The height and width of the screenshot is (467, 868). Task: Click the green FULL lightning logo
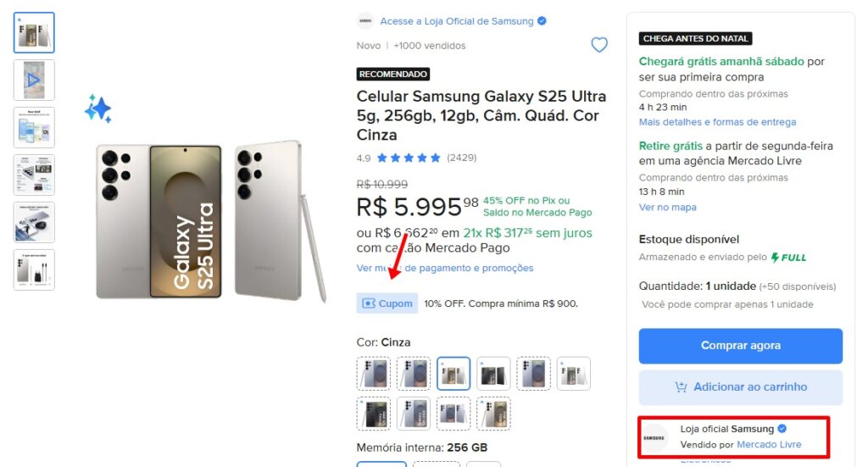pyautogui.click(x=788, y=257)
